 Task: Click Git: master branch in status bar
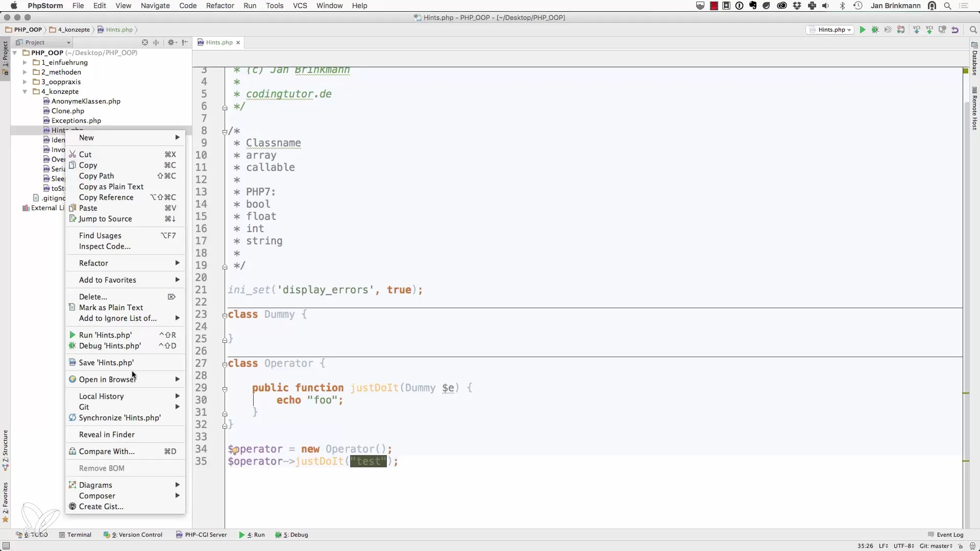(936, 546)
